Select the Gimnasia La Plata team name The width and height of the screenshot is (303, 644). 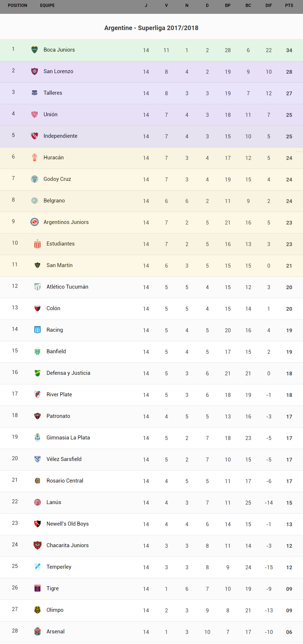pyautogui.click(x=68, y=438)
